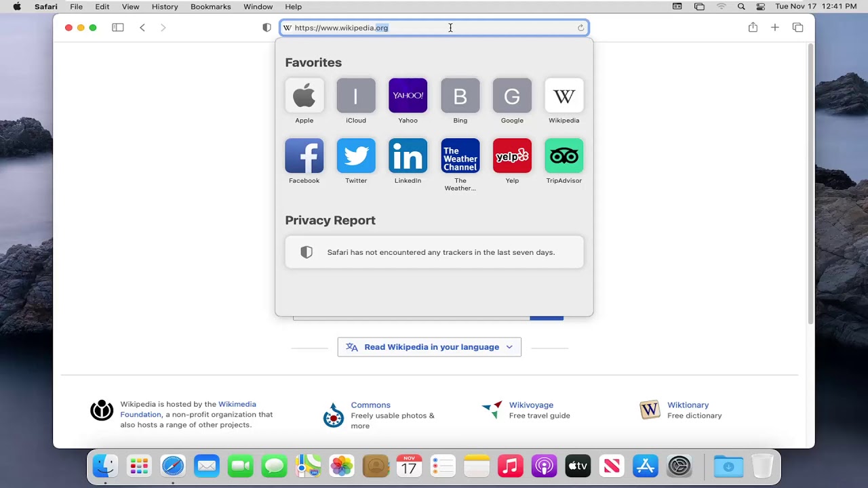Open the Edit menu
868x488 pixels.
(102, 7)
